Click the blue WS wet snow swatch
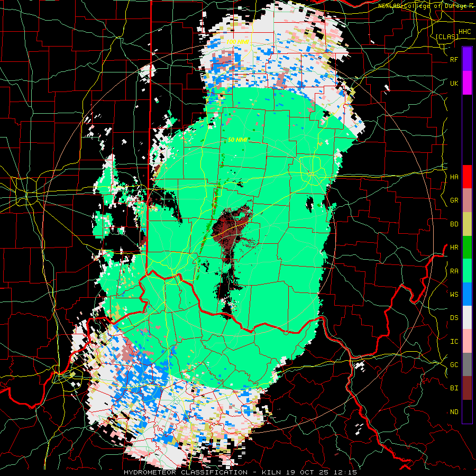The width and height of the screenshot is (476, 476). point(467,295)
